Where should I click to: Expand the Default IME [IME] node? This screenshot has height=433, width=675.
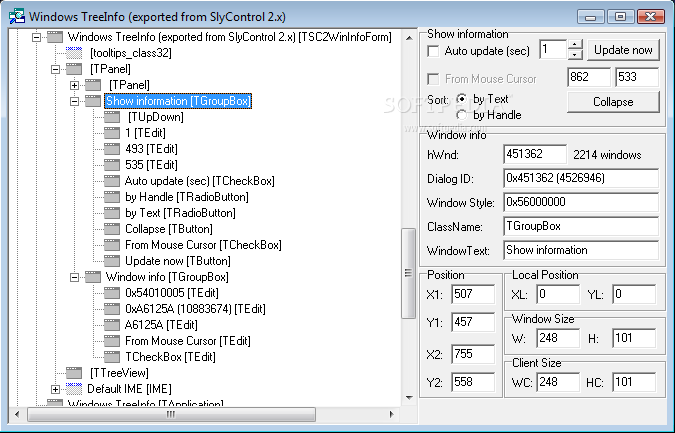click(56, 390)
